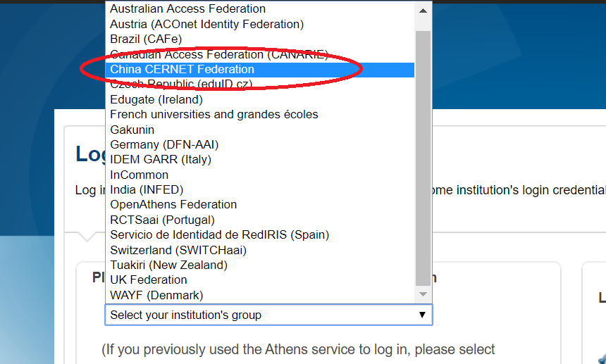The width and height of the screenshot is (606, 364).
Task: Click the dropdown list scrollbar thumb
Action: pos(423,155)
